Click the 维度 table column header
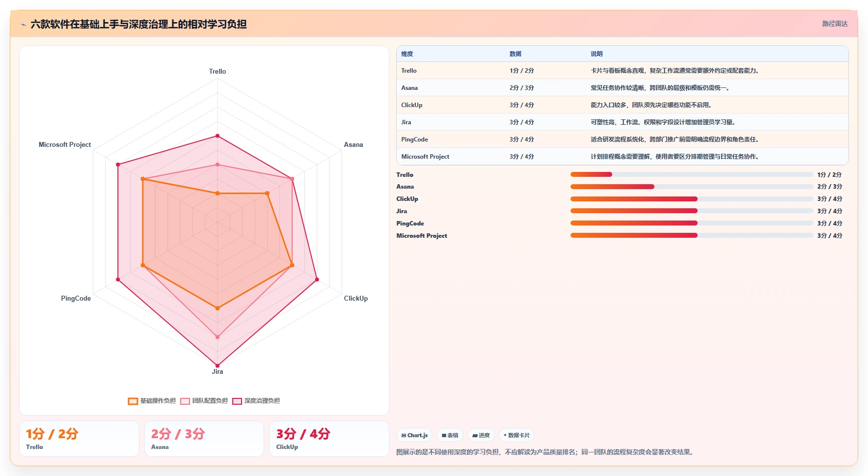868x476 pixels. tap(407, 54)
